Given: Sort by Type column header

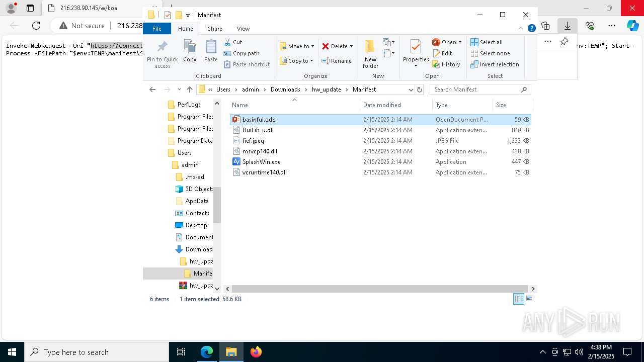Looking at the screenshot, I should (462, 105).
